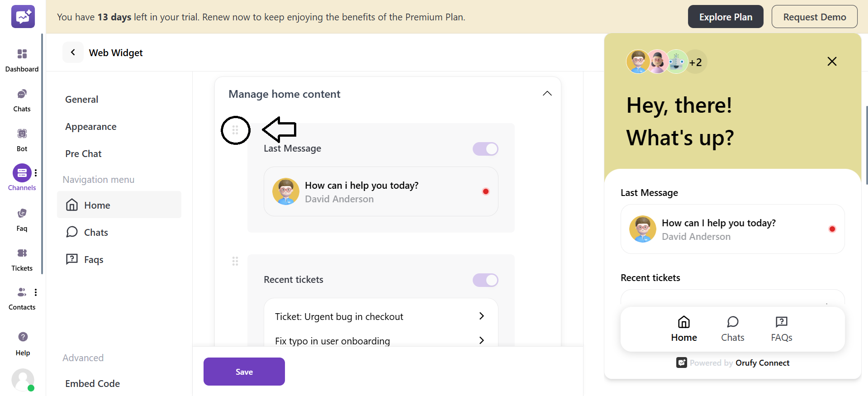Turn off the Recent tickets toggle
The image size is (868, 396).
(x=485, y=280)
